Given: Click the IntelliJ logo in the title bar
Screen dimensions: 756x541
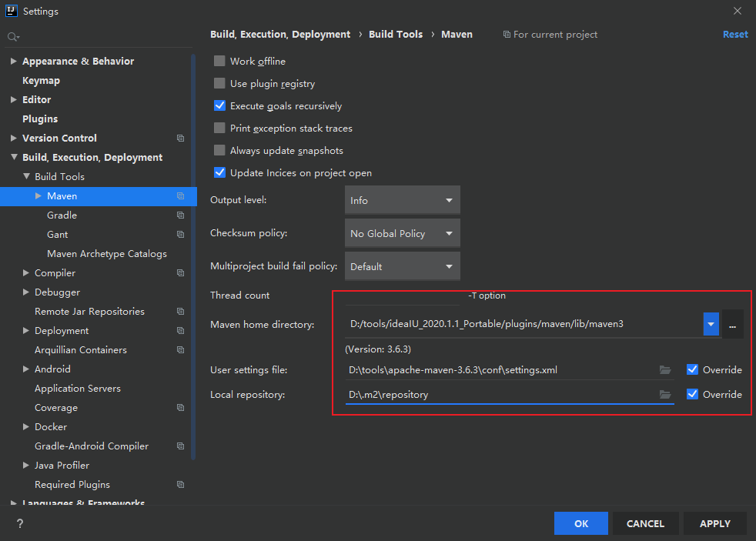Looking at the screenshot, I should click(11, 11).
